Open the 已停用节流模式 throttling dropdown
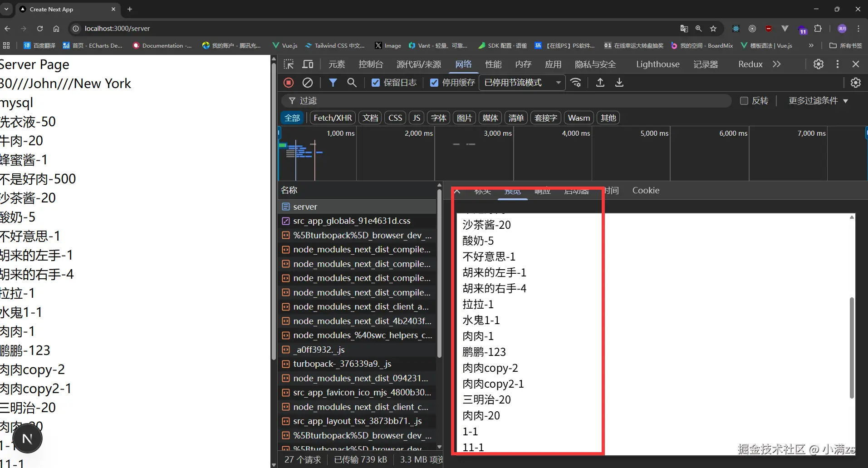868x468 pixels. pyautogui.click(x=522, y=83)
